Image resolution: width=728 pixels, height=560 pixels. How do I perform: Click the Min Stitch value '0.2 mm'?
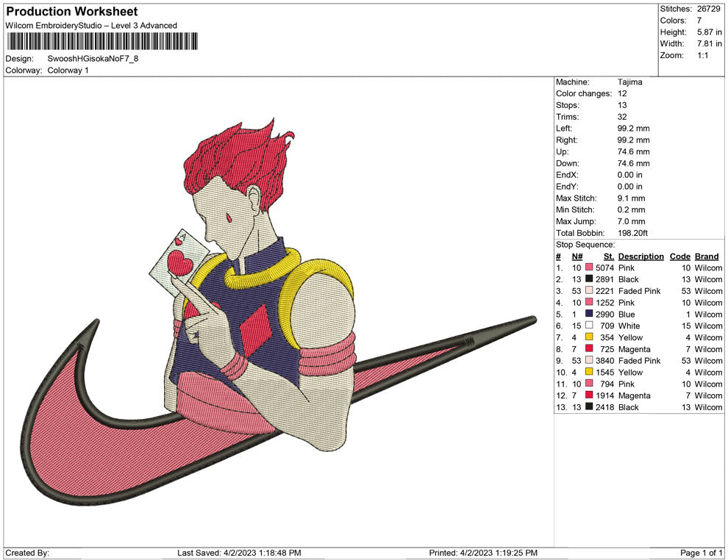tap(632, 209)
